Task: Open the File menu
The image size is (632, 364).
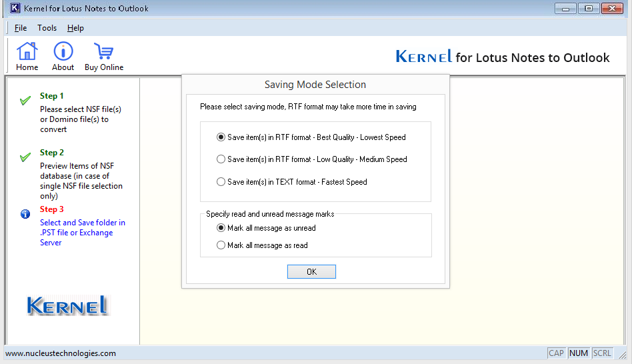Action: click(x=21, y=28)
